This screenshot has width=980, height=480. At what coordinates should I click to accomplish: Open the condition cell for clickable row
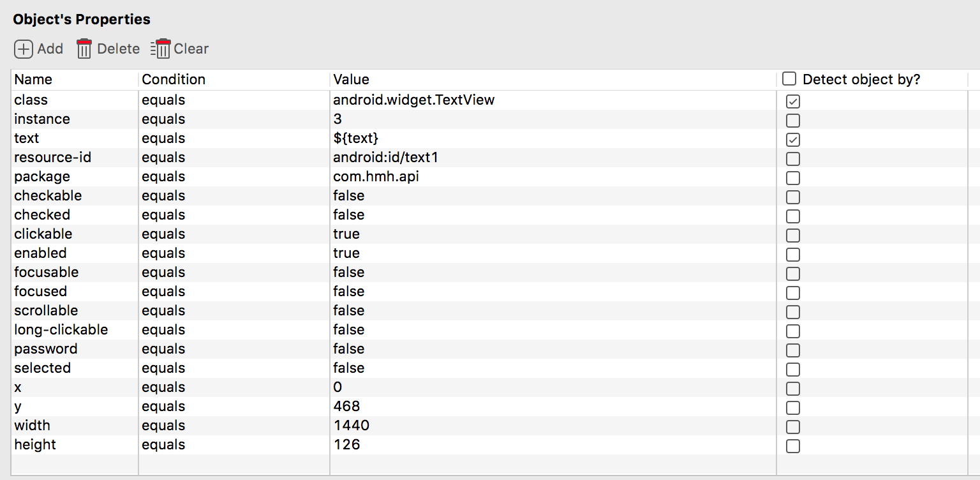click(x=163, y=234)
